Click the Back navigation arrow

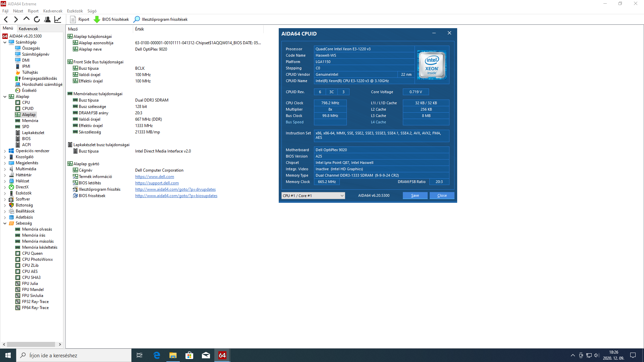tap(6, 19)
